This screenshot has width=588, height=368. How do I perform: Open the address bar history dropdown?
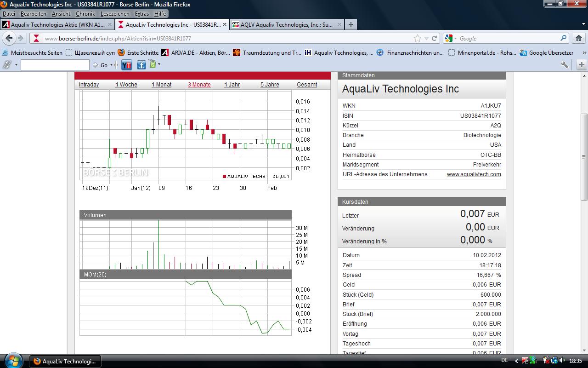point(426,38)
